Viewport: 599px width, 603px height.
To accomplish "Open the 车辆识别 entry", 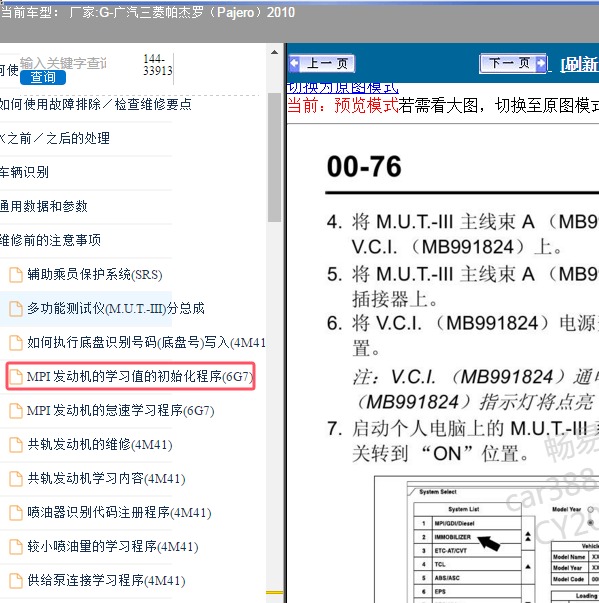I will [x=25, y=172].
